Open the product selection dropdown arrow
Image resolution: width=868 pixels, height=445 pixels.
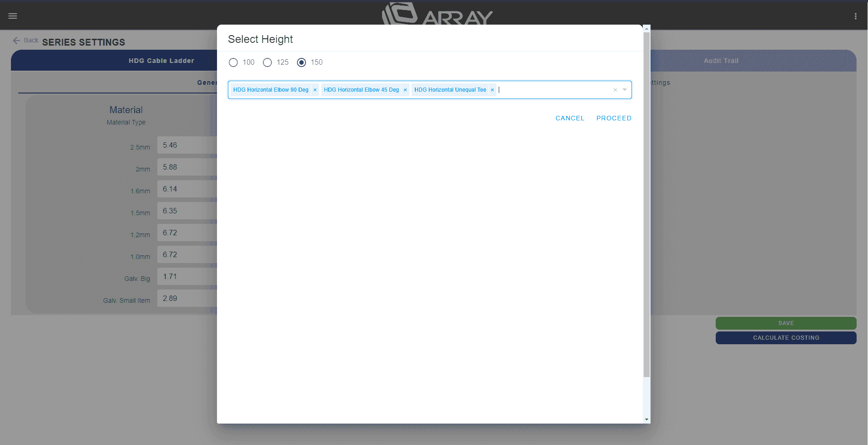pos(625,89)
